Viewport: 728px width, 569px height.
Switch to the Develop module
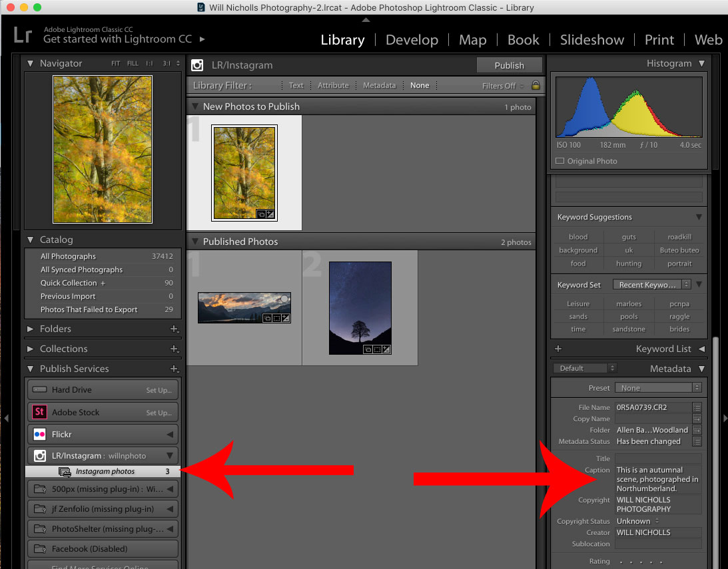tap(412, 40)
